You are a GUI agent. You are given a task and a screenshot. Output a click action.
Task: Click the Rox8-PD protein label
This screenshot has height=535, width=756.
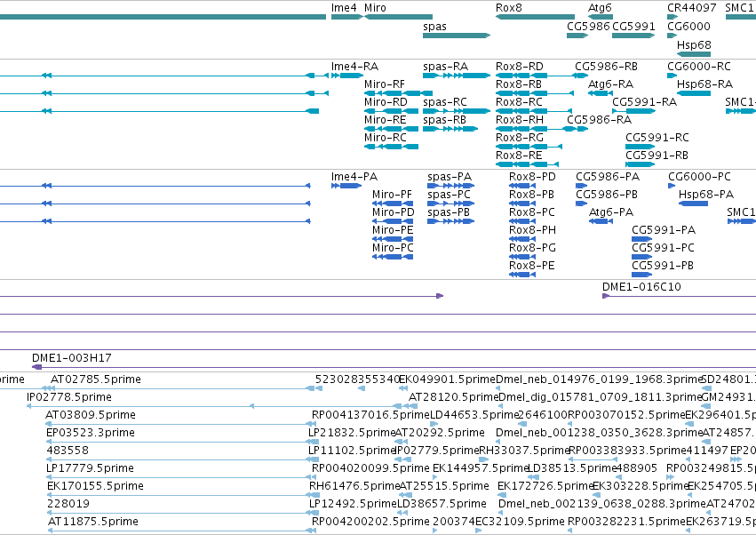[x=532, y=177]
